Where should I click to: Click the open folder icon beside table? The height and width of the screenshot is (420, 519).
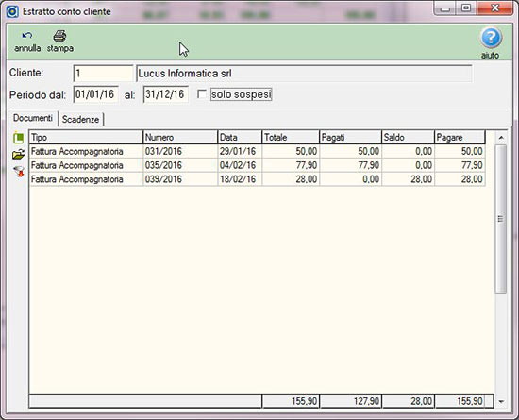(x=19, y=155)
